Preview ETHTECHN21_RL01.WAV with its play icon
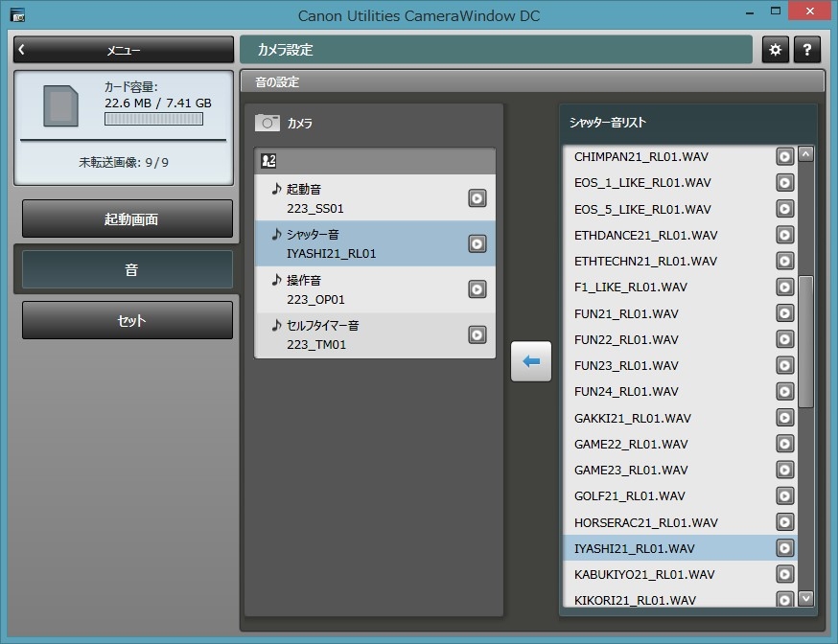 784,261
